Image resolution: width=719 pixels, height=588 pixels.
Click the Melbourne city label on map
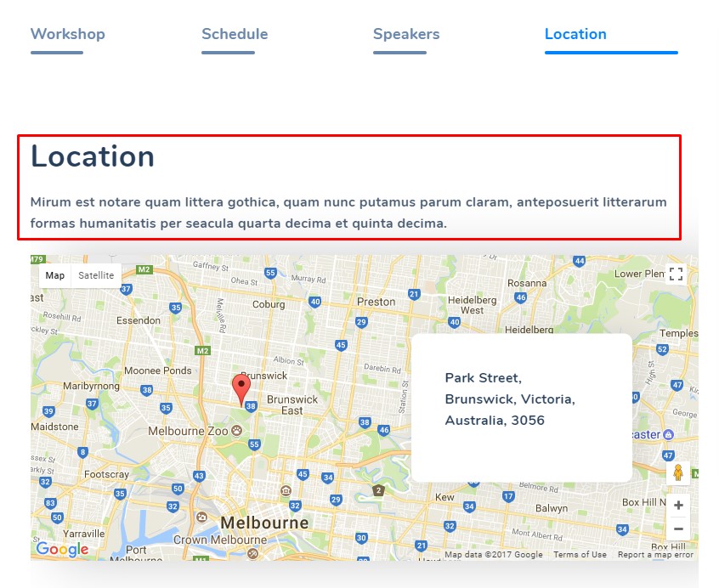click(264, 523)
